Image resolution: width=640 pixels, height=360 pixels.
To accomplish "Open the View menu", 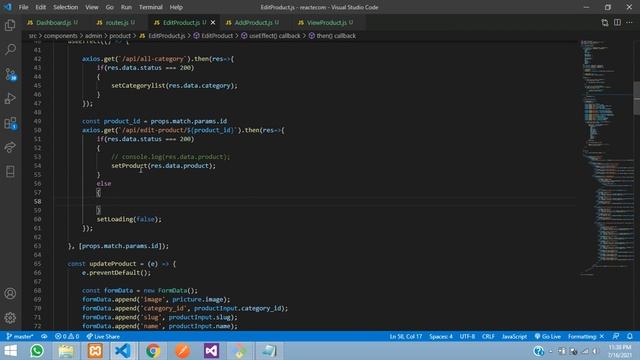I will pos(92,7).
